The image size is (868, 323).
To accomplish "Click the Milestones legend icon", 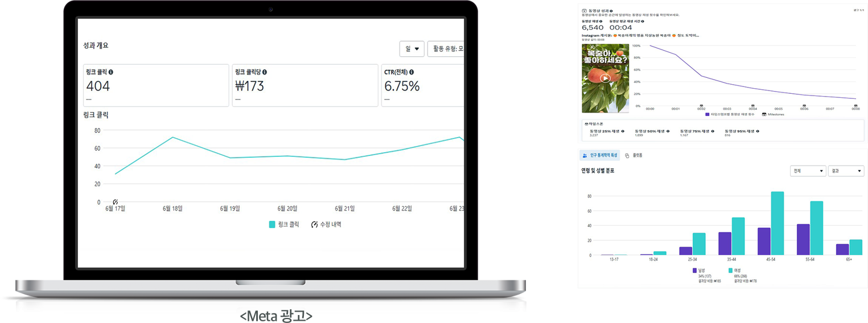I will (764, 114).
